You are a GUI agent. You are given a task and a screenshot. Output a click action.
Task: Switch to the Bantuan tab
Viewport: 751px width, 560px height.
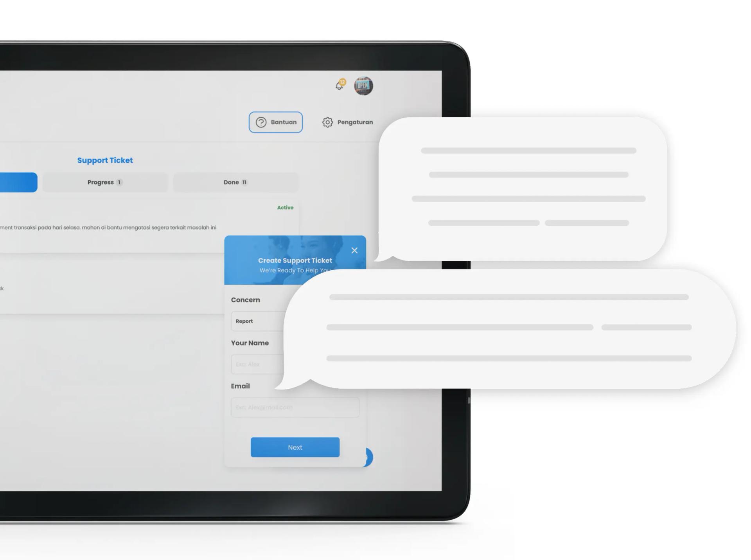coord(275,122)
